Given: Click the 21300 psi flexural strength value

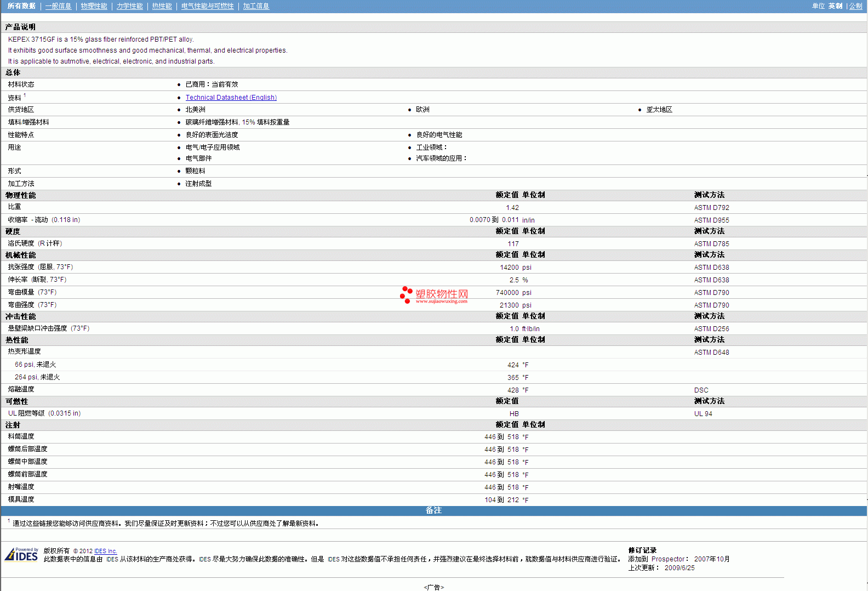Looking at the screenshot, I should 515,305.
